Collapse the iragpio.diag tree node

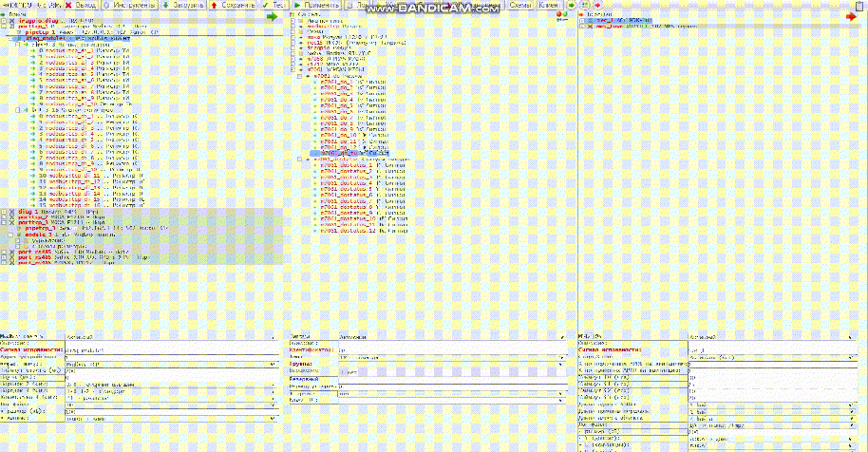[x=4, y=21]
